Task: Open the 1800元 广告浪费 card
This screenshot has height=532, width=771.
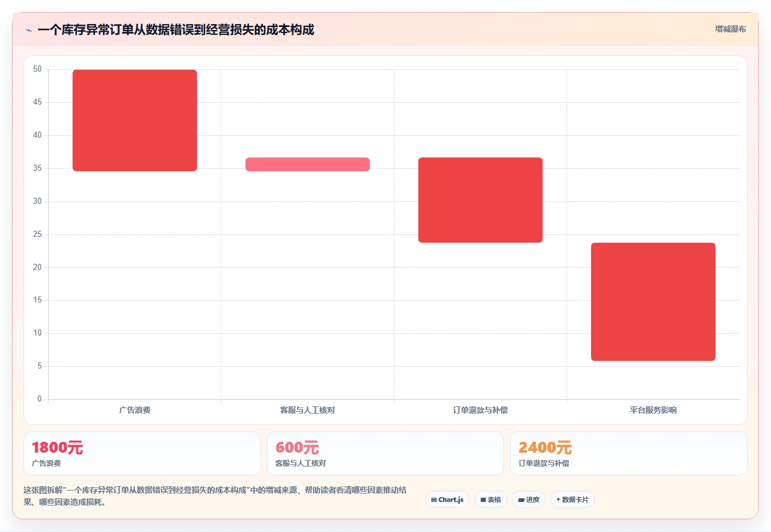Action: tap(142, 453)
